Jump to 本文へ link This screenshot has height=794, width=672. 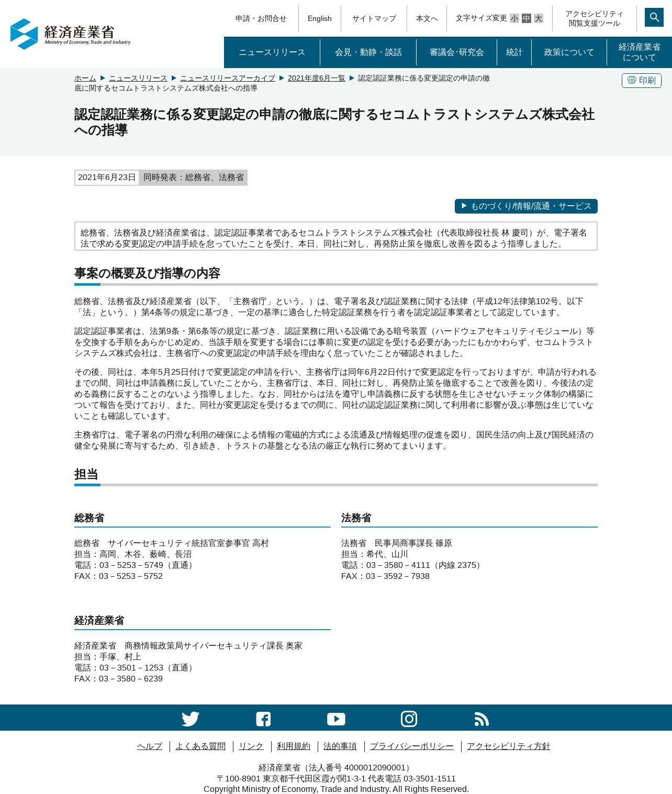(427, 18)
